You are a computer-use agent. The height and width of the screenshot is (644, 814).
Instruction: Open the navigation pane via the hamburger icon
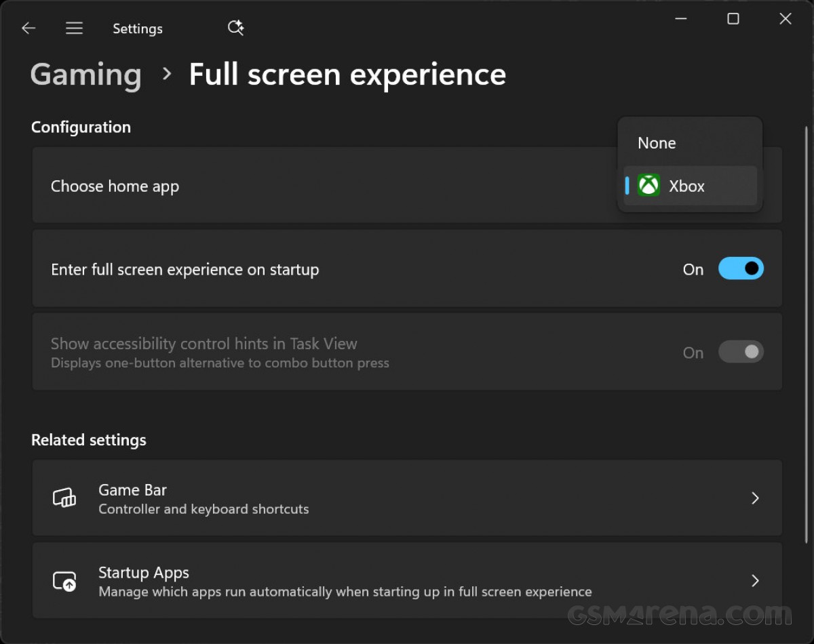pyautogui.click(x=74, y=28)
